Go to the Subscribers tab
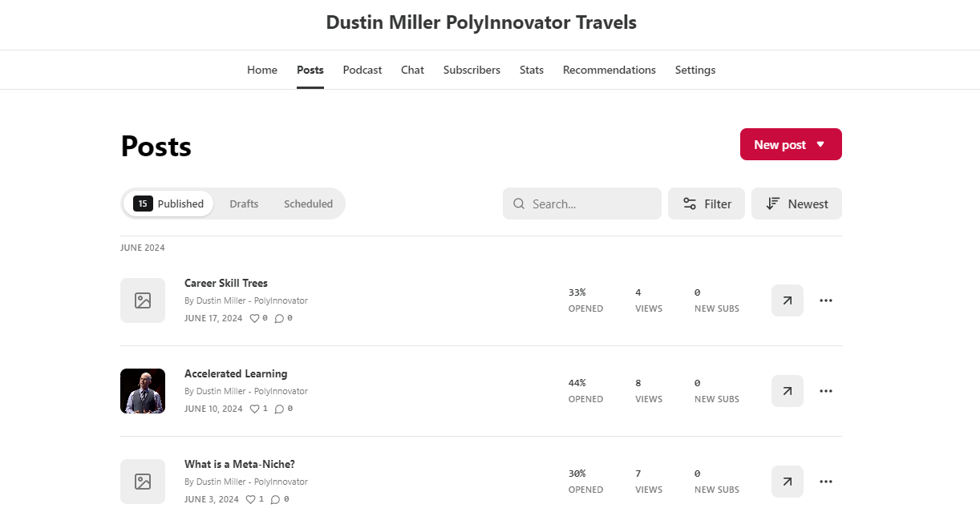The image size is (980, 508). tap(472, 70)
